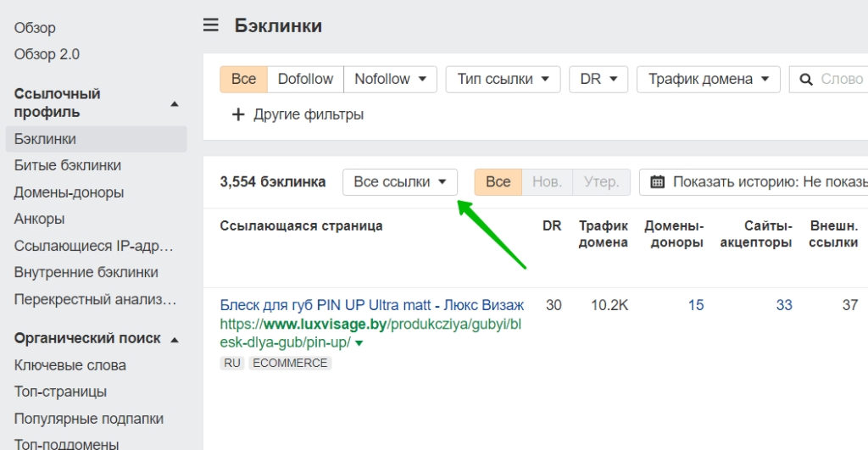Open Ссылающиеся IP-адреса in sidebar
Screen dimensions: 868x450
93,246
